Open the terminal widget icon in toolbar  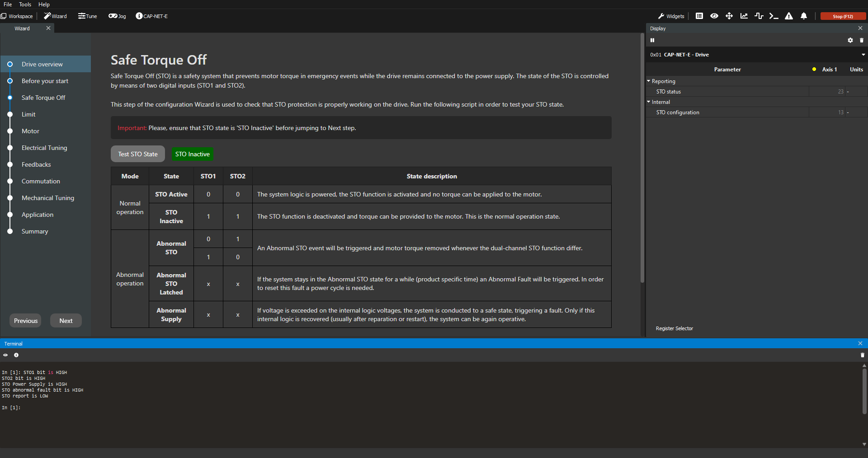774,16
